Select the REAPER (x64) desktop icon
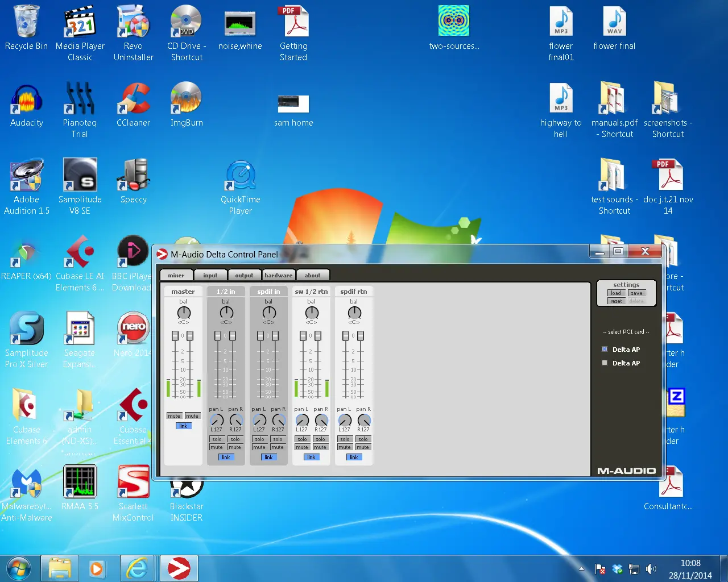 click(26, 259)
